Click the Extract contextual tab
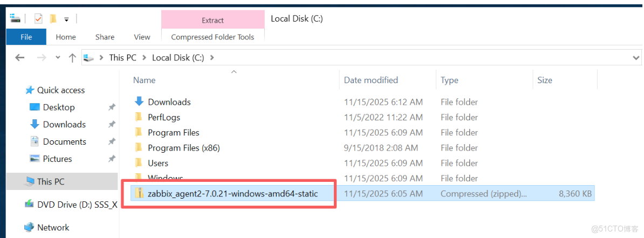Screen dimensions: 644x238 [213, 21]
